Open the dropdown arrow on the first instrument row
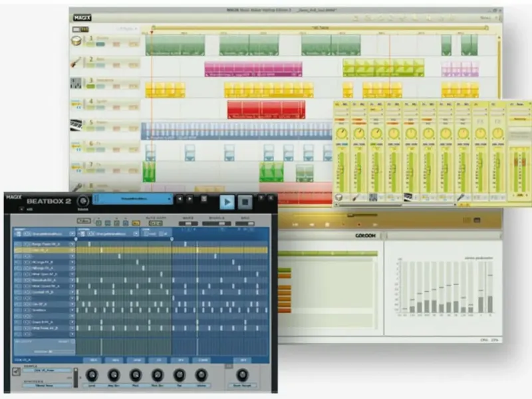Image resolution: width=532 pixels, height=399 pixels. 72,244
